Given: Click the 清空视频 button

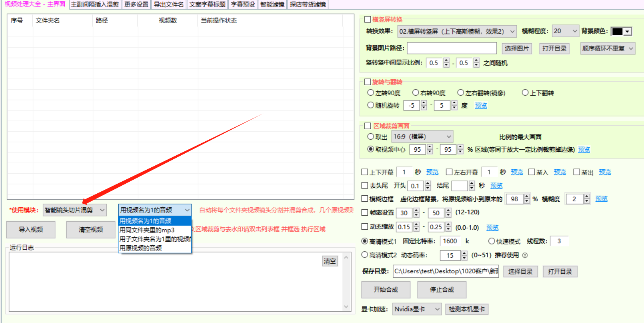Looking at the screenshot, I should click(91, 229).
